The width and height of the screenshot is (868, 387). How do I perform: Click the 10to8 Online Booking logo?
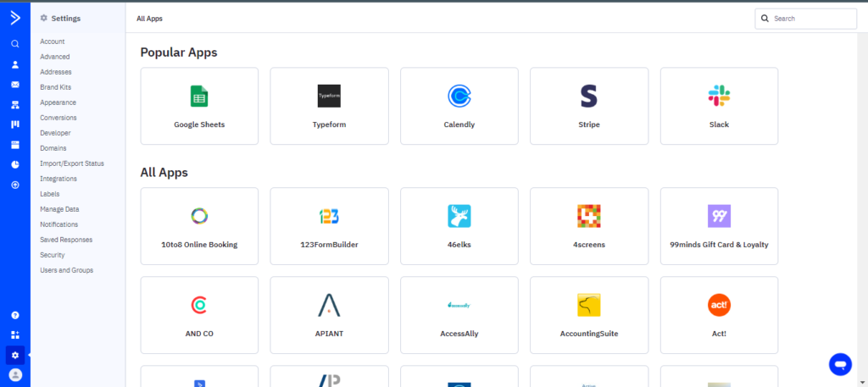coord(199,216)
